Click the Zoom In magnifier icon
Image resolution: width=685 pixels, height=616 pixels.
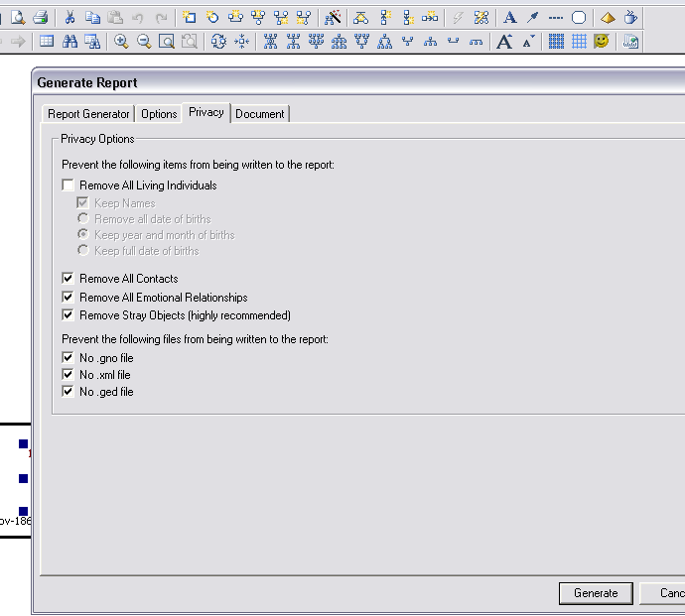coord(121,41)
